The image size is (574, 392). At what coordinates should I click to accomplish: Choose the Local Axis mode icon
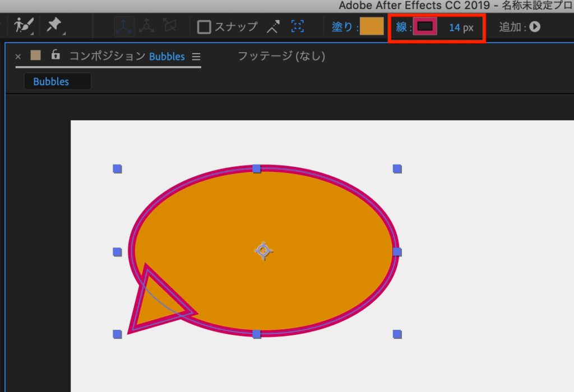tap(123, 26)
